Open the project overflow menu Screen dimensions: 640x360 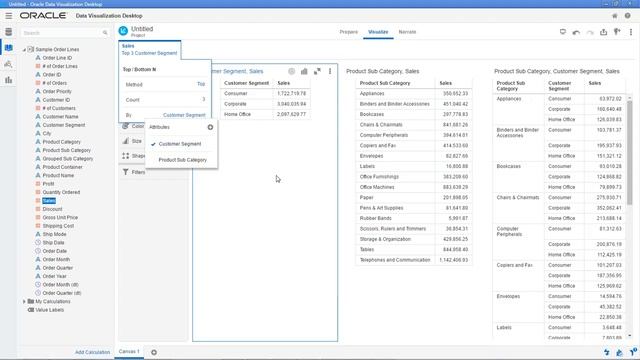pos(631,32)
